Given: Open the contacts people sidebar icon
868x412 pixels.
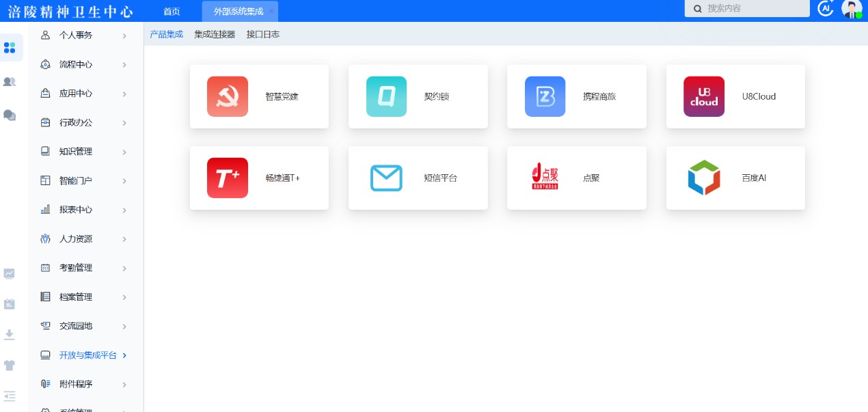Looking at the screenshot, I should (10, 81).
